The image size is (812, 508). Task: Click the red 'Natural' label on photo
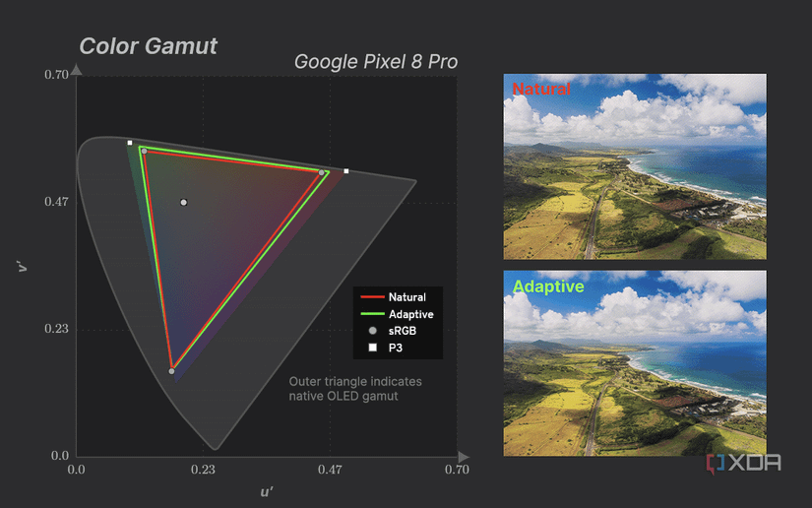541,89
